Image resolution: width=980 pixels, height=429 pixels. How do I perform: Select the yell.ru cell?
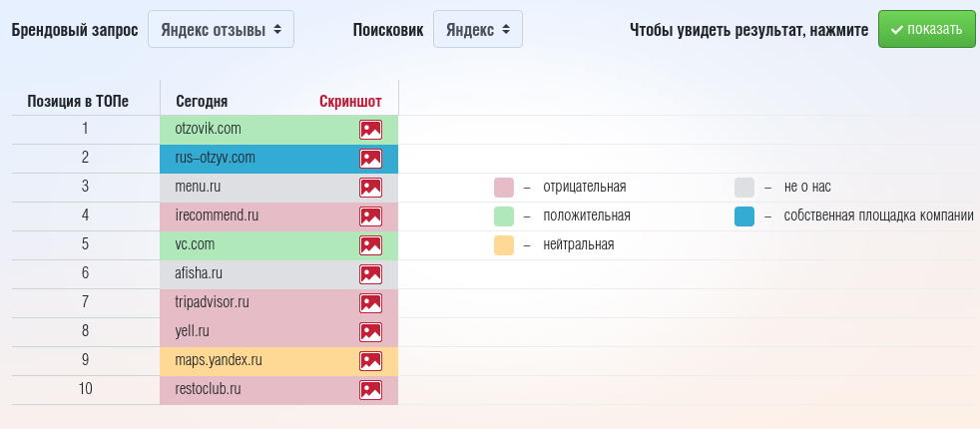tap(278, 331)
